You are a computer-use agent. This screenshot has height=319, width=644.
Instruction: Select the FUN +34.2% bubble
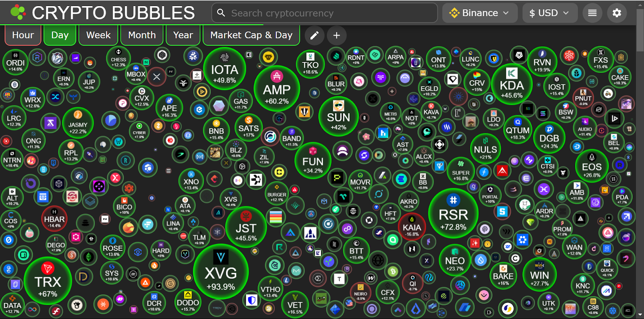pyautogui.click(x=313, y=161)
